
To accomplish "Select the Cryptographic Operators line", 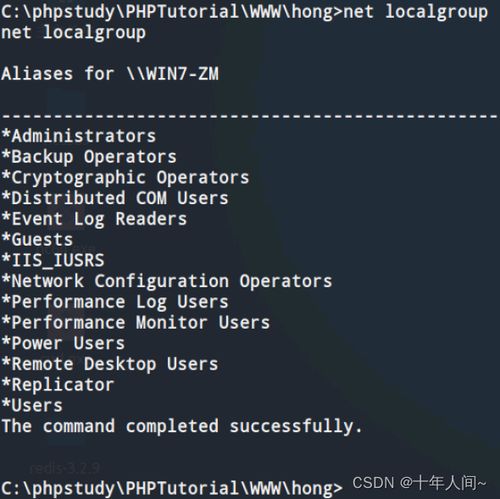I will pyautogui.click(x=125, y=178).
